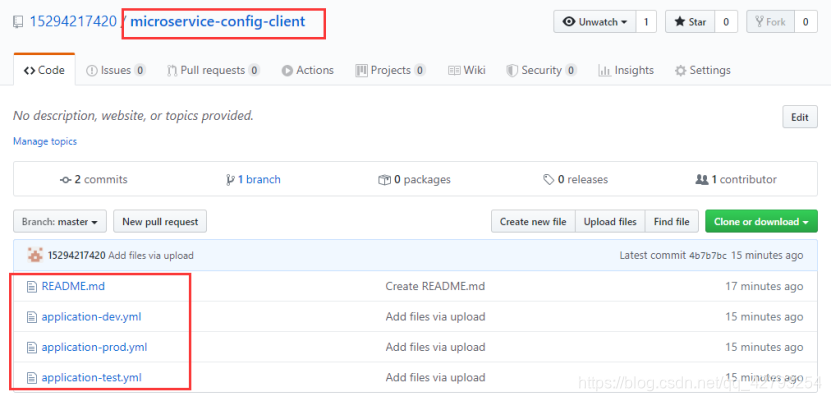Click the 17 minutes ago timestamp
The width and height of the screenshot is (831, 401).
[x=764, y=286]
